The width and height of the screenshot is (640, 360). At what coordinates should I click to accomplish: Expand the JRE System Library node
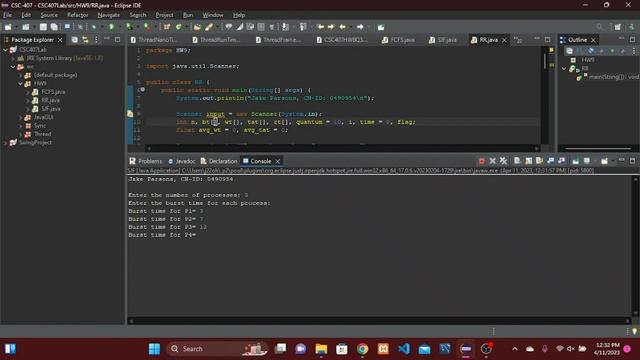tap(13, 58)
